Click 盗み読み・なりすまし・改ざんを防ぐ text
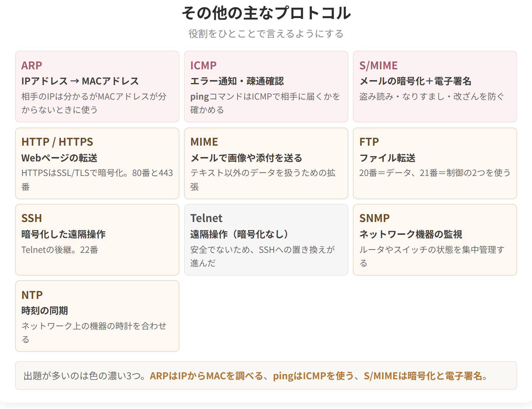532x409 pixels. tap(431, 96)
